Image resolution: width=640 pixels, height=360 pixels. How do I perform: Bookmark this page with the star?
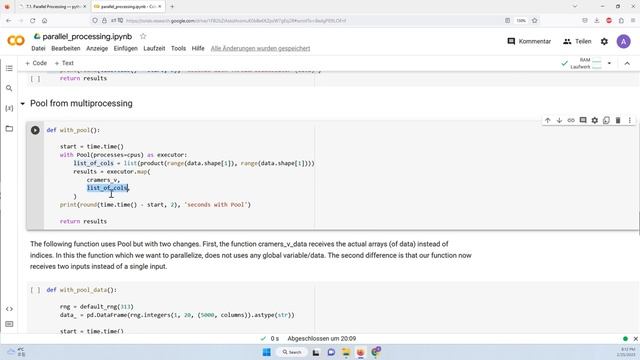(x=535, y=20)
